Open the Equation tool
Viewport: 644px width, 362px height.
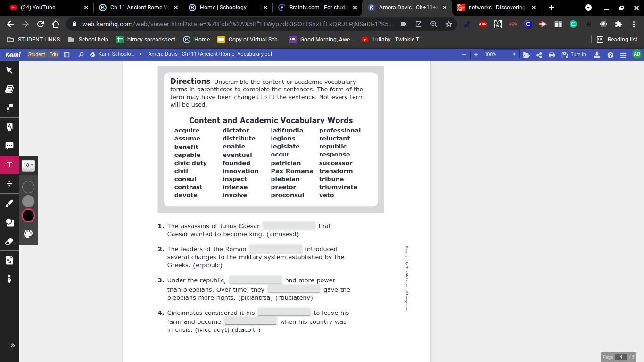9,184
